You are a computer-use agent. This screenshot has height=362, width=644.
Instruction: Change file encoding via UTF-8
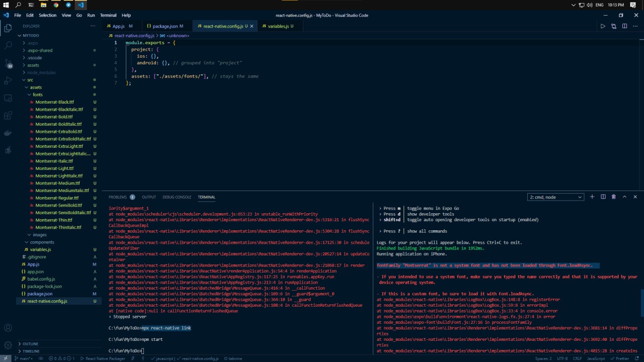pos(562,358)
